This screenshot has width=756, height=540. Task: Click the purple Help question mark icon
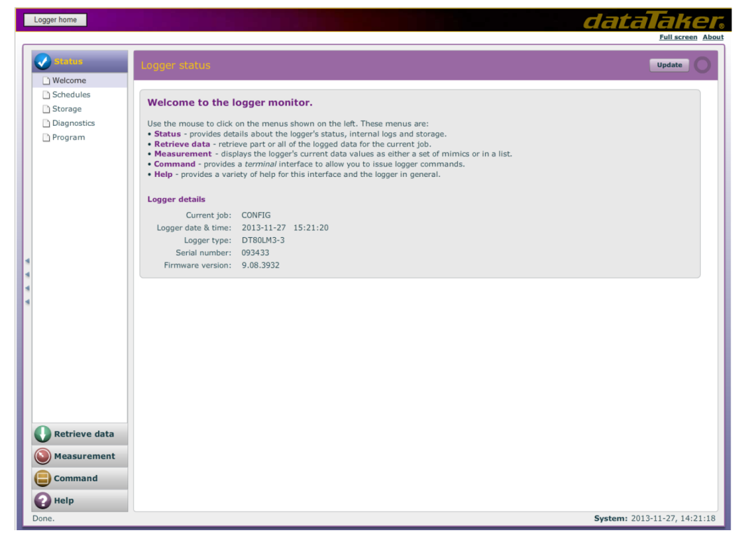43,501
